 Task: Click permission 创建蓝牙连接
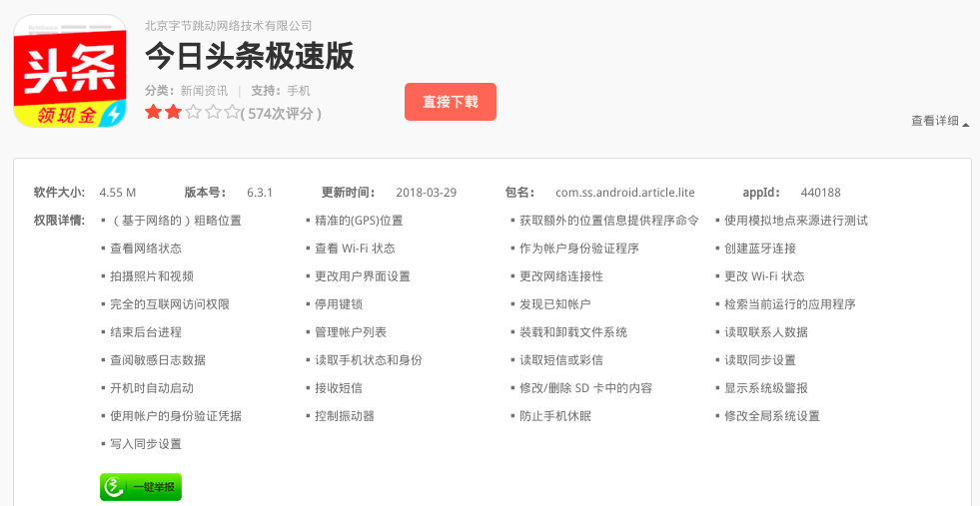point(760,249)
